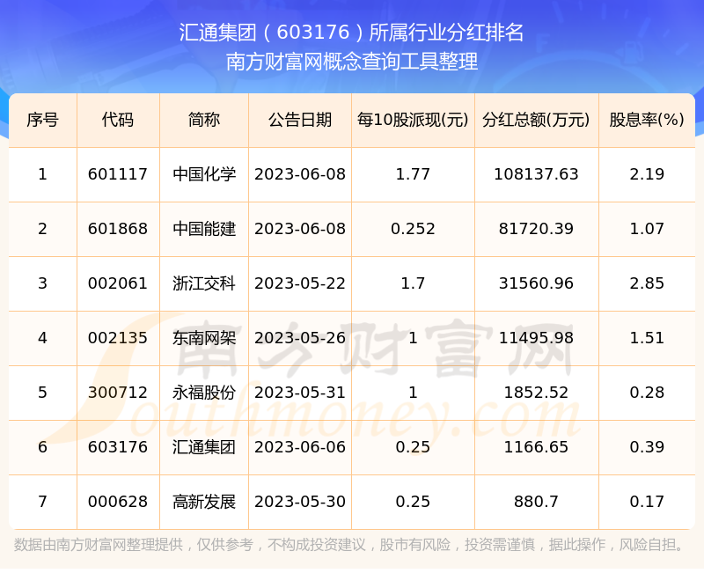Select stock code 000628
Screen dimensions: 704x588
coord(118,502)
